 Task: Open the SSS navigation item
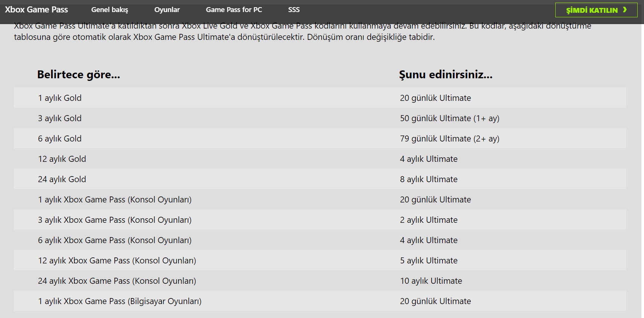pos(294,10)
